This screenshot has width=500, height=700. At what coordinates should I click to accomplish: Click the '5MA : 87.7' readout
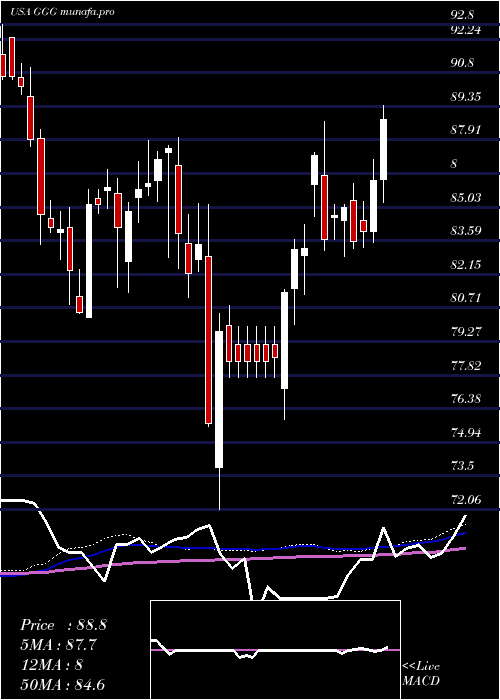pyautogui.click(x=58, y=645)
